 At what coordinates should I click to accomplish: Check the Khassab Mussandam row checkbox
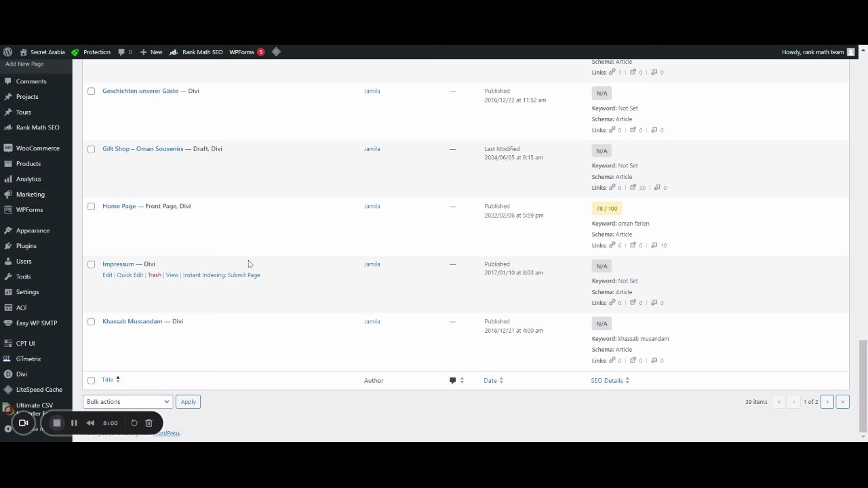[91, 322]
